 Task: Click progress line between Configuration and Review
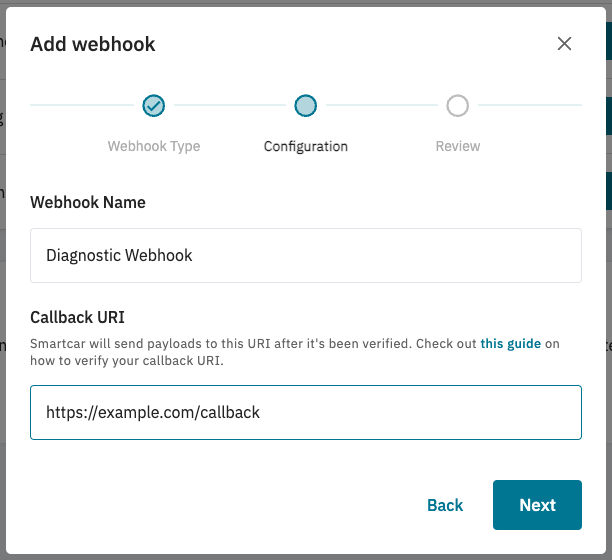382,105
